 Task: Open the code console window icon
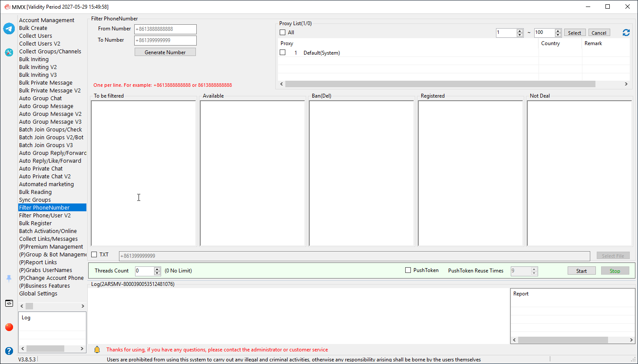click(x=9, y=303)
